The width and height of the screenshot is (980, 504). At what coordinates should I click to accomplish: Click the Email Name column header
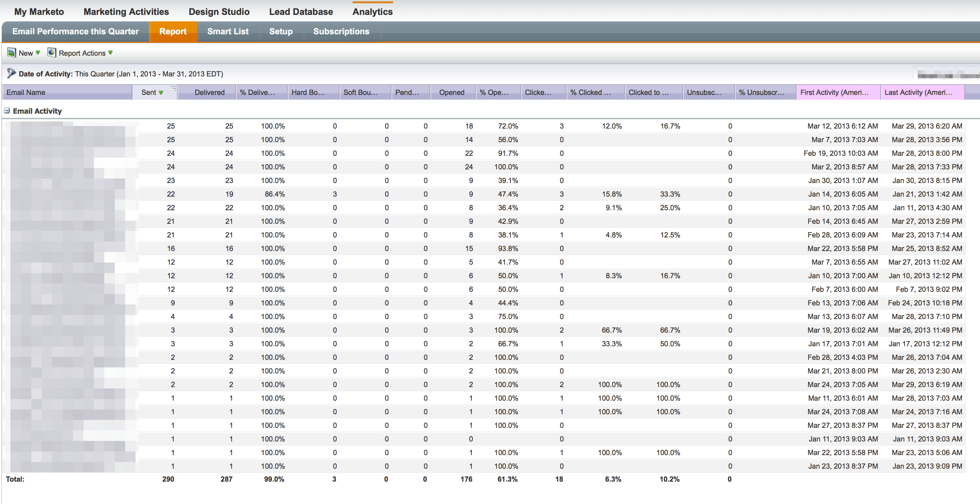[x=26, y=92]
